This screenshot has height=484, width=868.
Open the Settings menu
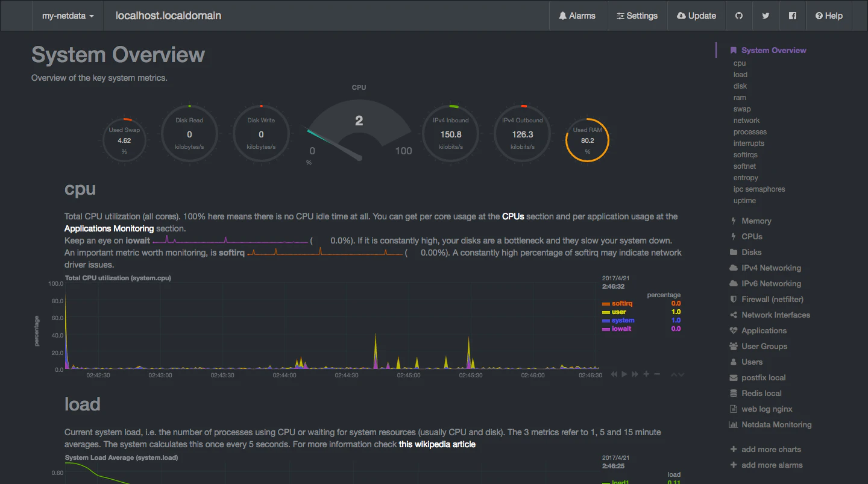click(x=637, y=16)
